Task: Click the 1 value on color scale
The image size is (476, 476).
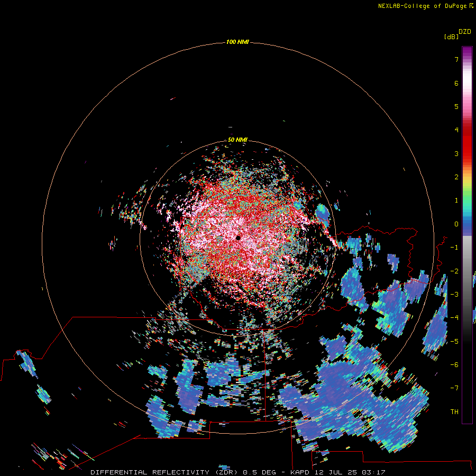Action: click(x=456, y=200)
